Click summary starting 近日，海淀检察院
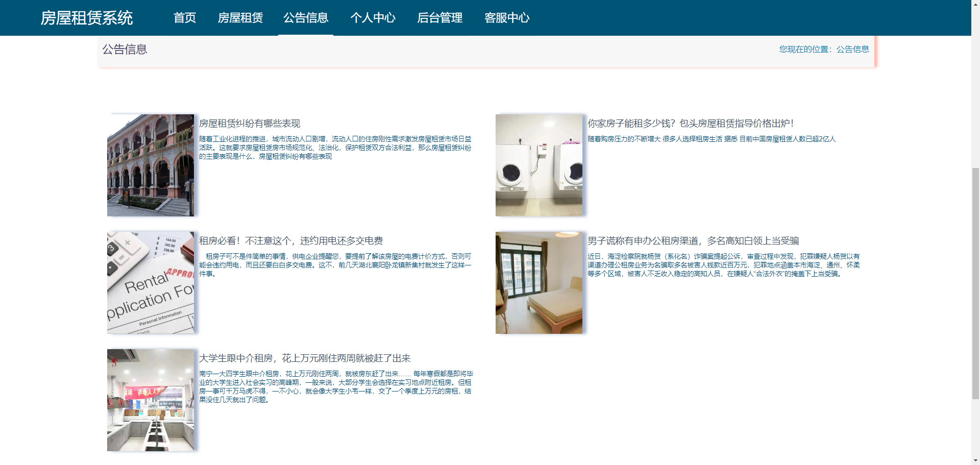 coord(724,265)
